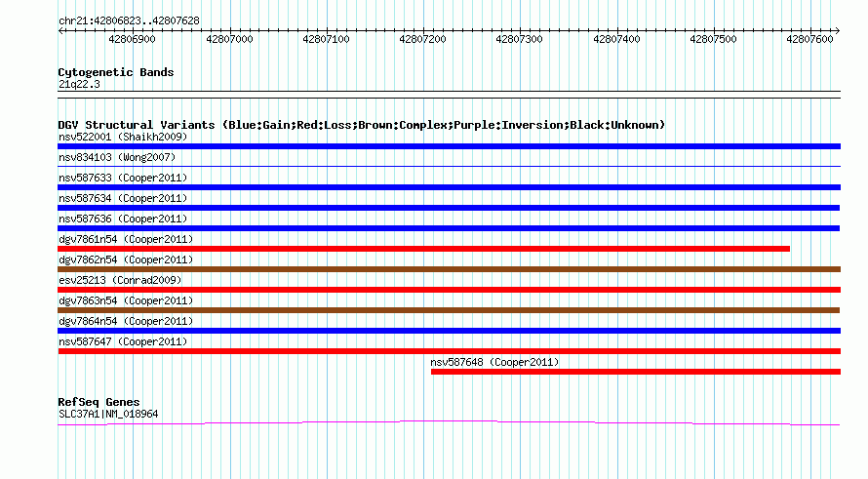
Task: Click the blue nsv587636 gain bar
Action: [x=449, y=228]
